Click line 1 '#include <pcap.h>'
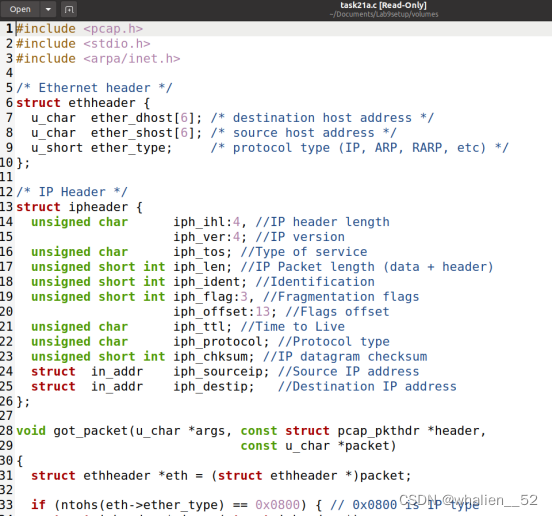Viewport: 553px width, 516px height. (x=79, y=29)
